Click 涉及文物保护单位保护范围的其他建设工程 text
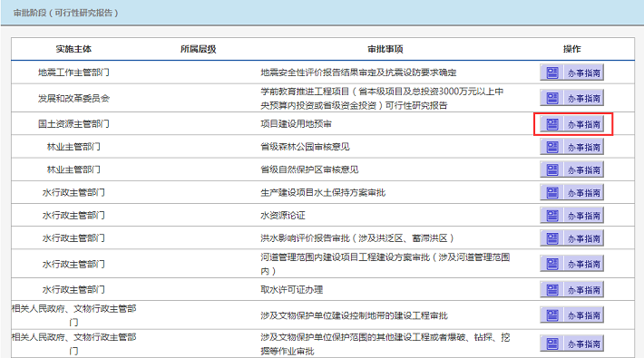 point(385,343)
